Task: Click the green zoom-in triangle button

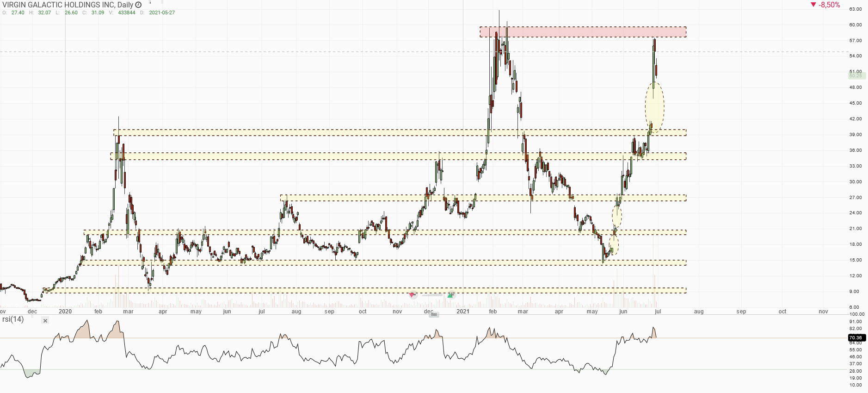Action: coord(451,295)
